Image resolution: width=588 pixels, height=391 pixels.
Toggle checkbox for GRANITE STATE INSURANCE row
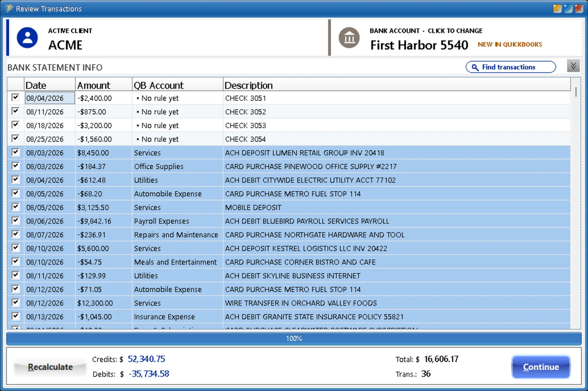(x=15, y=316)
